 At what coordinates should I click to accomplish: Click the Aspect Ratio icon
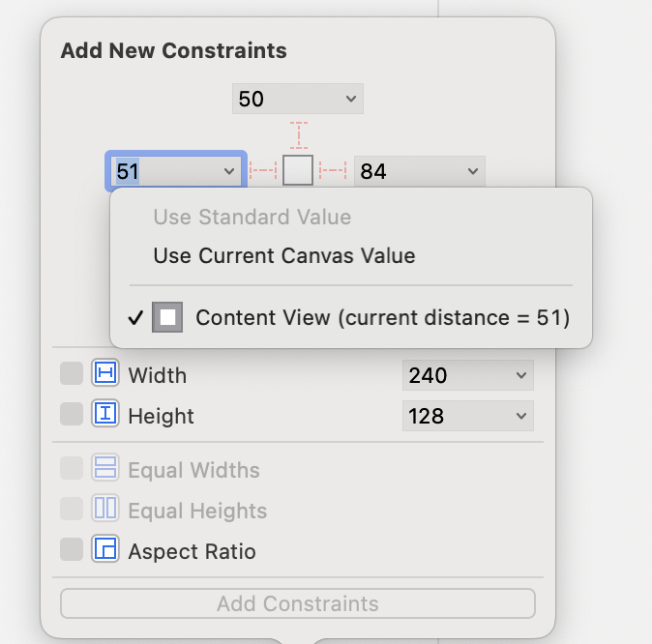pyautogui.click(x=104, y=550)
